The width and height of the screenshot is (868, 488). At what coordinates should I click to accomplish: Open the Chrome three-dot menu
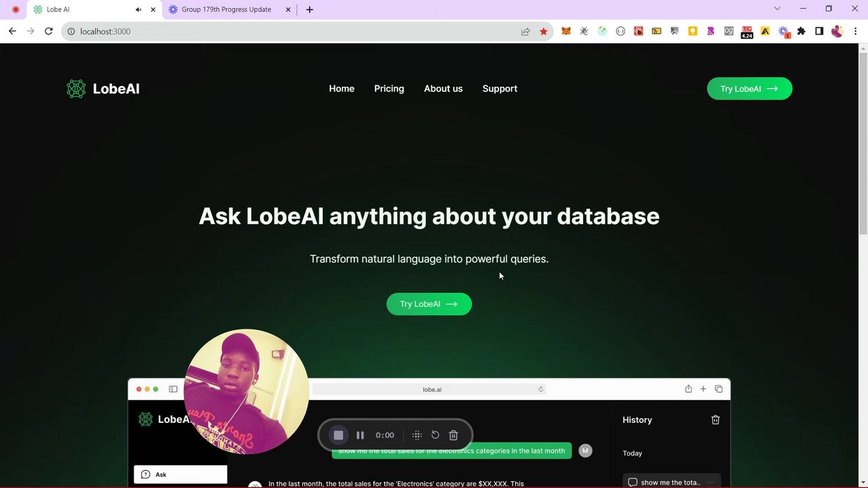[x=856, y=31]
